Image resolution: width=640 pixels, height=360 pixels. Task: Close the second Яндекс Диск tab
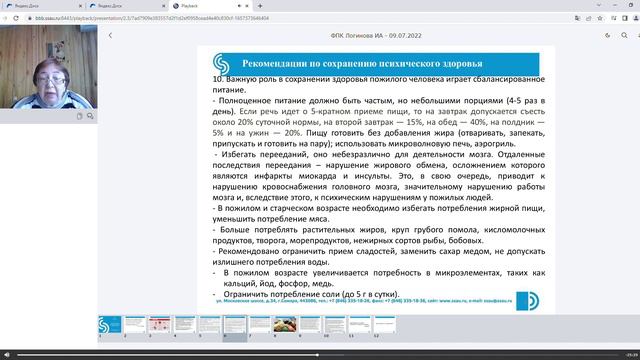point(164,6)
